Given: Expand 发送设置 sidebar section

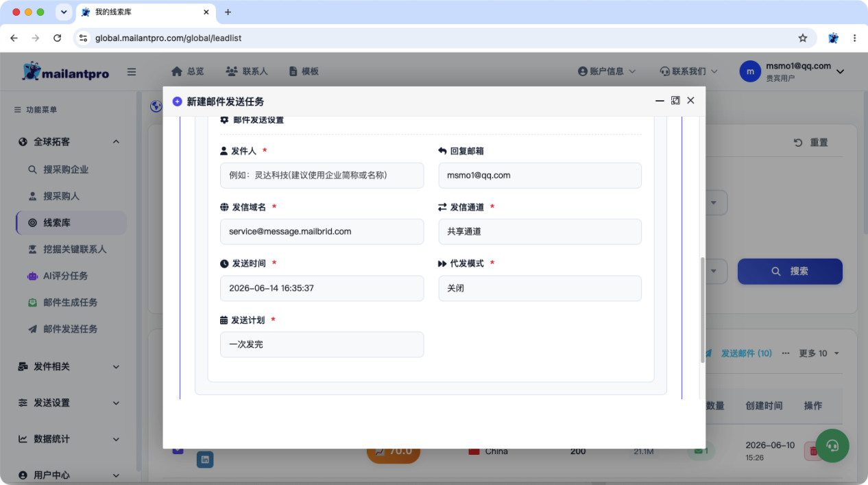Looking at the screenshot, I should point(69,403).
